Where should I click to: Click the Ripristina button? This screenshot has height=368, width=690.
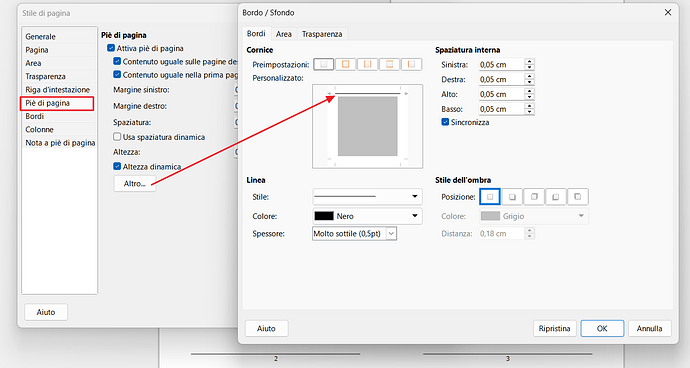point(554,328)
